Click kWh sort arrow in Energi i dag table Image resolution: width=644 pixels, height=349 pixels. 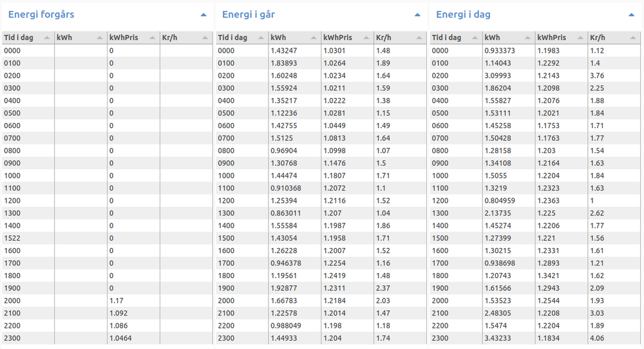527,38
